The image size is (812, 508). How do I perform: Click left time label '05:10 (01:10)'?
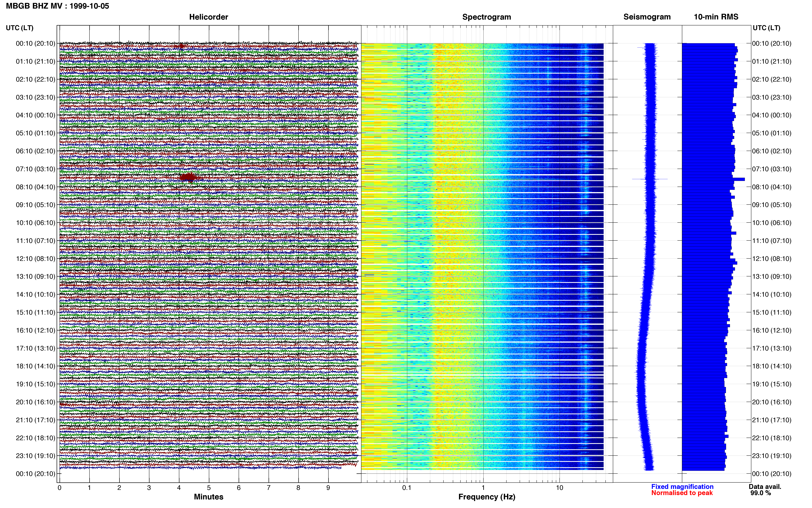(x=36, y=133)
